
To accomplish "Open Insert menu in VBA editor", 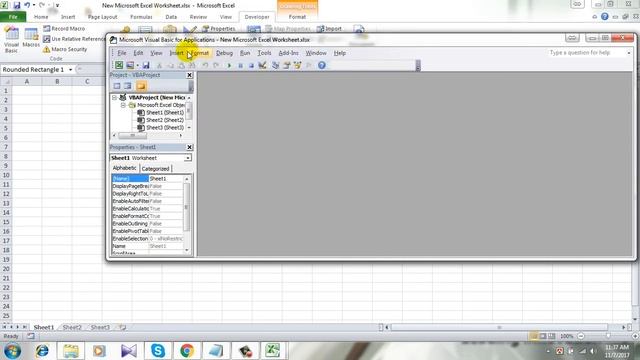I will [x=176, y=53].
